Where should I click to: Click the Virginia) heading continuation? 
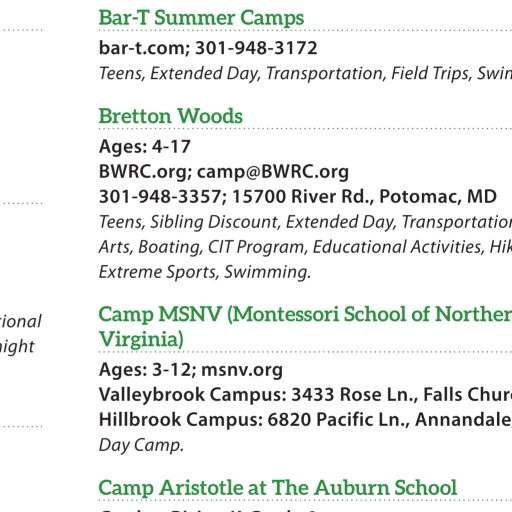pos(141,339)
